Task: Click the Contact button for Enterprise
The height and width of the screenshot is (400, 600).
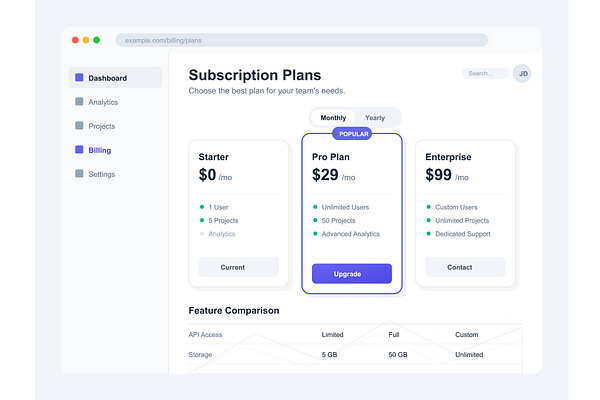Action: tap(465, 267)
